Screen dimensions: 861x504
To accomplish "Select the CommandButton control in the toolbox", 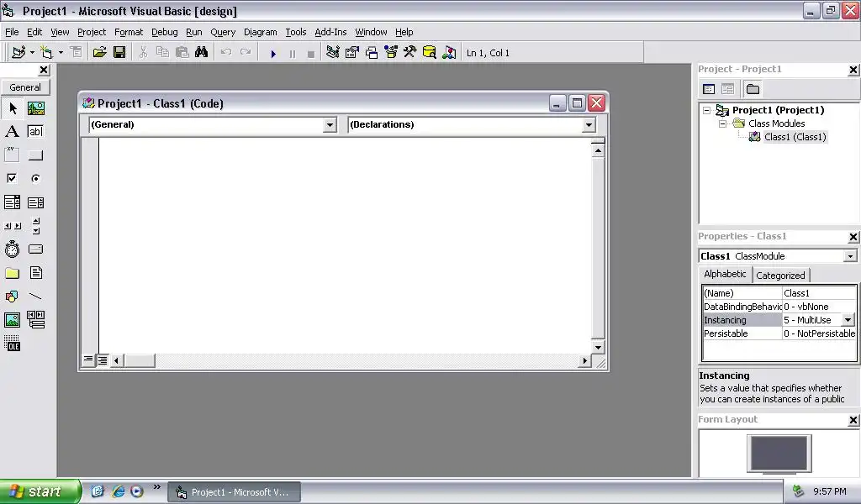I will (x=35, y=155).
